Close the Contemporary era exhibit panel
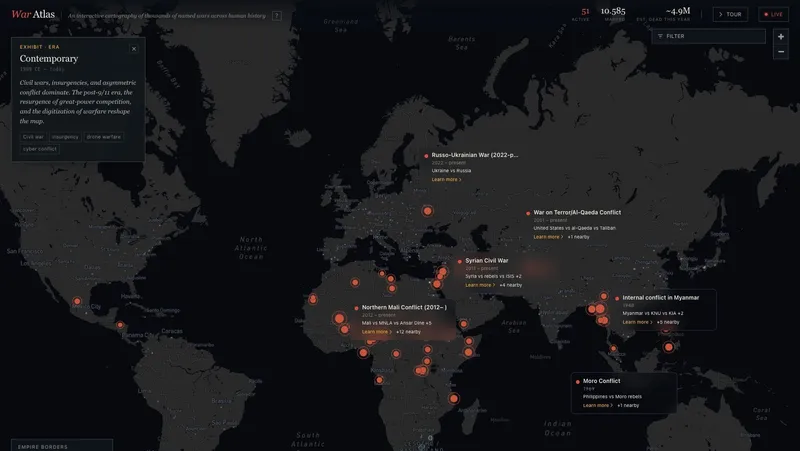Screen dimensions: 800x451 (x=134, y=49)
